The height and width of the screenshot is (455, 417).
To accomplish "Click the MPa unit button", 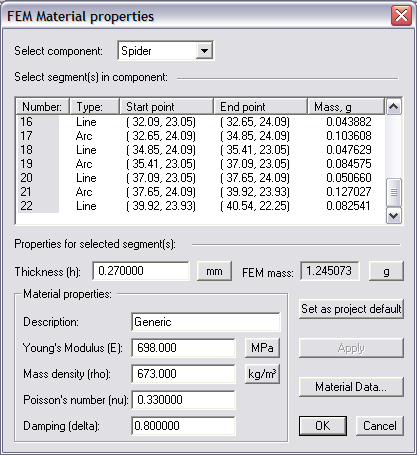I will (262, 348).
